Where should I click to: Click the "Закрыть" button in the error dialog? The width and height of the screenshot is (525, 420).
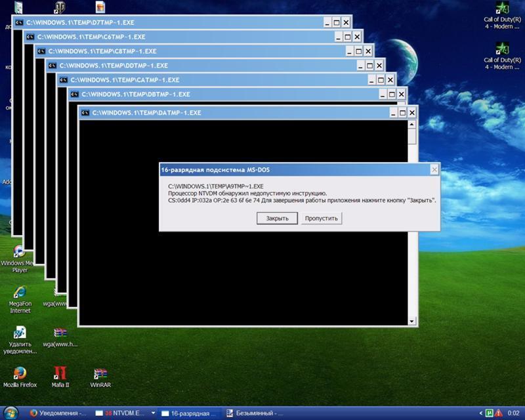277,219
